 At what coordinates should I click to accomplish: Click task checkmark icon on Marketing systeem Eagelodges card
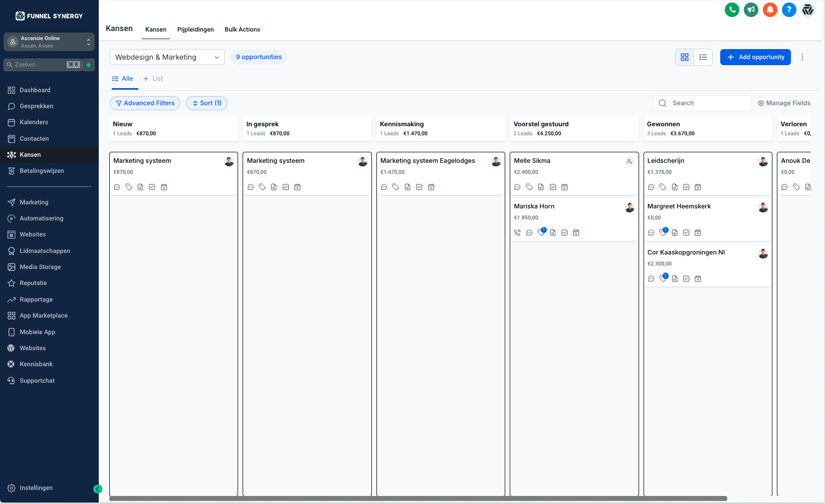419,187
